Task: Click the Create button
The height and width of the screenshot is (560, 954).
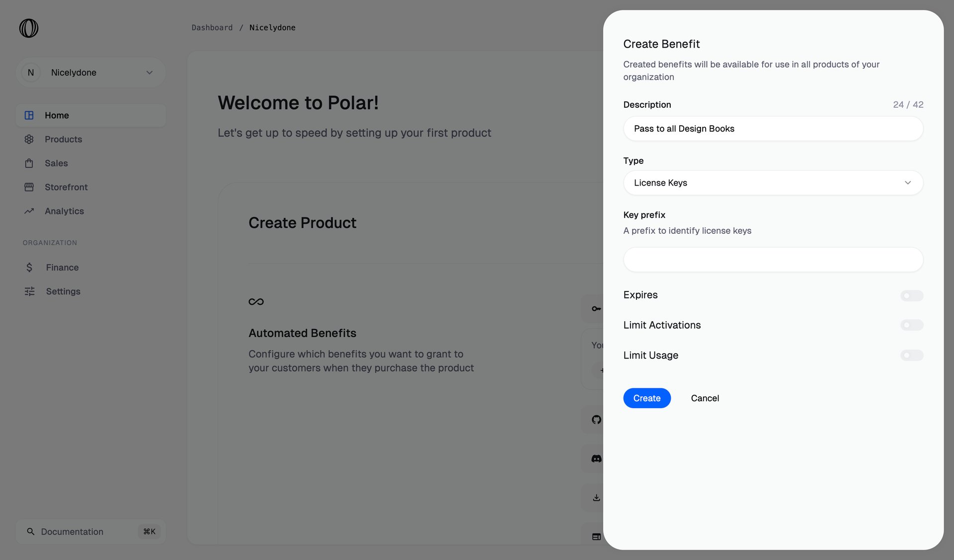Action: point(646,398)
